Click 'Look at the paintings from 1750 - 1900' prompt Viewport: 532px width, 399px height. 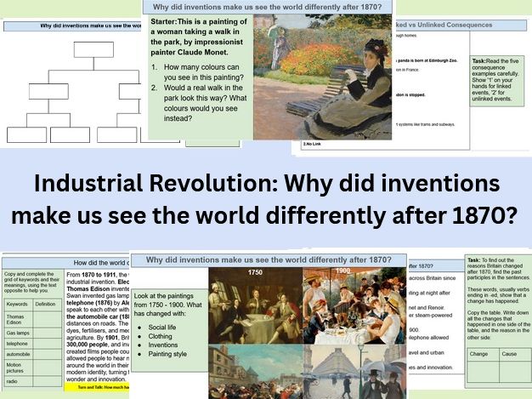pyautogui.click(x=168, y=305)
